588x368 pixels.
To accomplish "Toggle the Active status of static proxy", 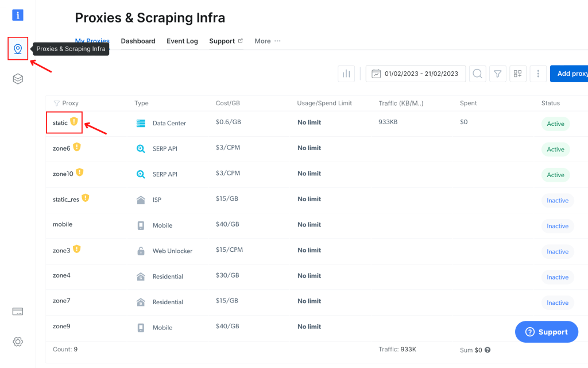I will [x=555, y=124].
